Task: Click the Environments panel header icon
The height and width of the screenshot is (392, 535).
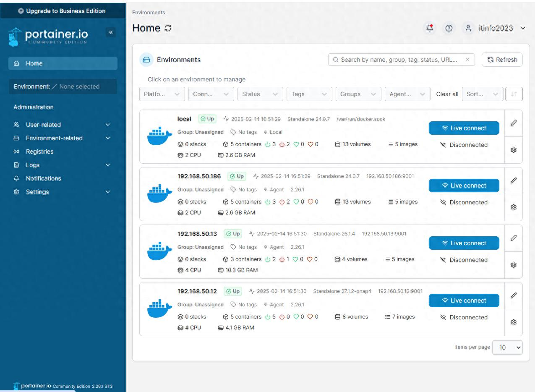Action: (x=146, y=60)
